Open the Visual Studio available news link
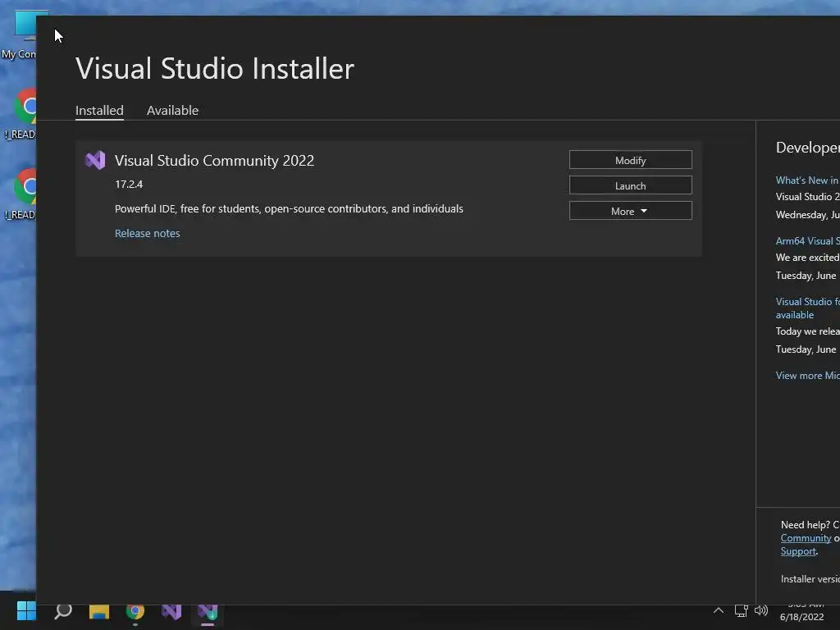Screen dimensions: 840x630 807,308
